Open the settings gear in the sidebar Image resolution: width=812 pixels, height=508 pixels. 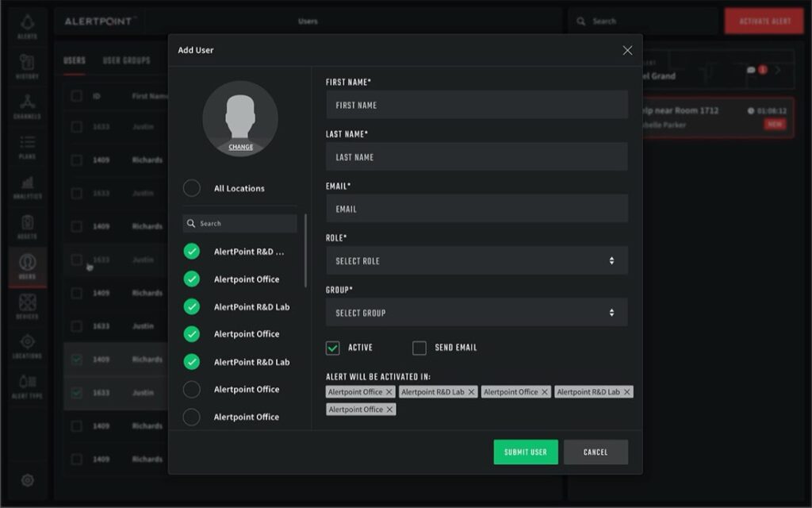(x=28, y=480)
